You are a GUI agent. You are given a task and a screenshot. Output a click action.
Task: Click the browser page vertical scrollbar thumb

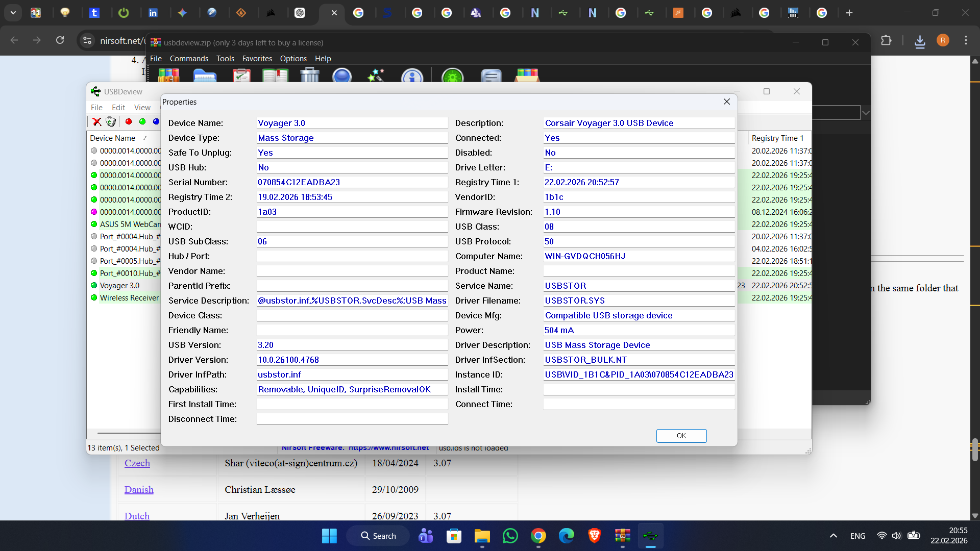click(975, 449)
